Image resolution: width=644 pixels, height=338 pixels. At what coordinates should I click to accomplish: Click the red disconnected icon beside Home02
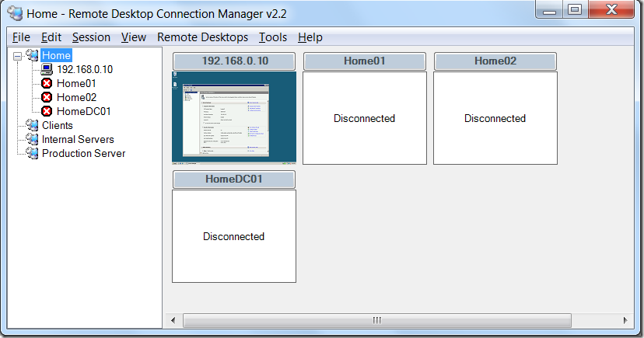47,97
